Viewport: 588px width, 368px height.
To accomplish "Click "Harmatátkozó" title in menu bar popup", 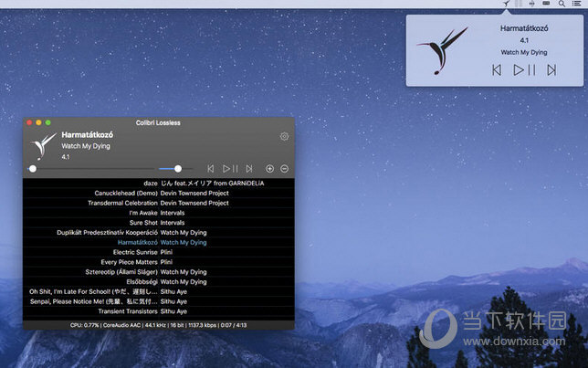I will [524, 28].
